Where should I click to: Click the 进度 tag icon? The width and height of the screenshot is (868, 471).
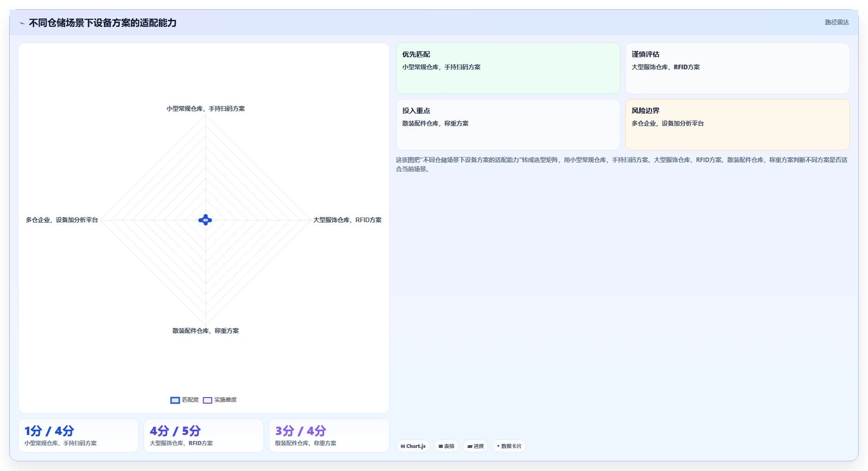470,447
